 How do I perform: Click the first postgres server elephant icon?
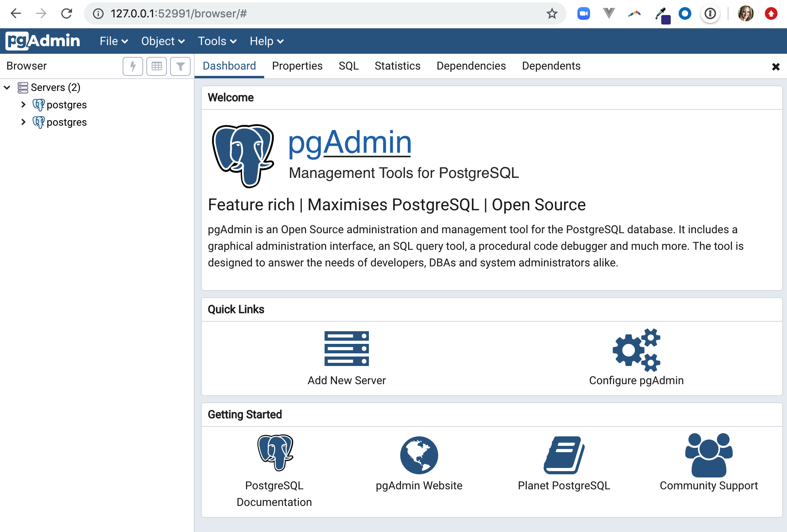38,105
